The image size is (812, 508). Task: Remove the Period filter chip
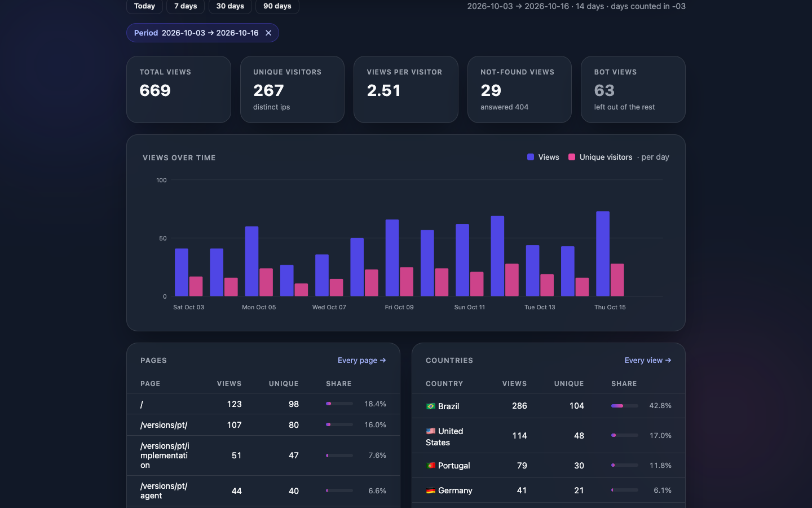[268, 33]
